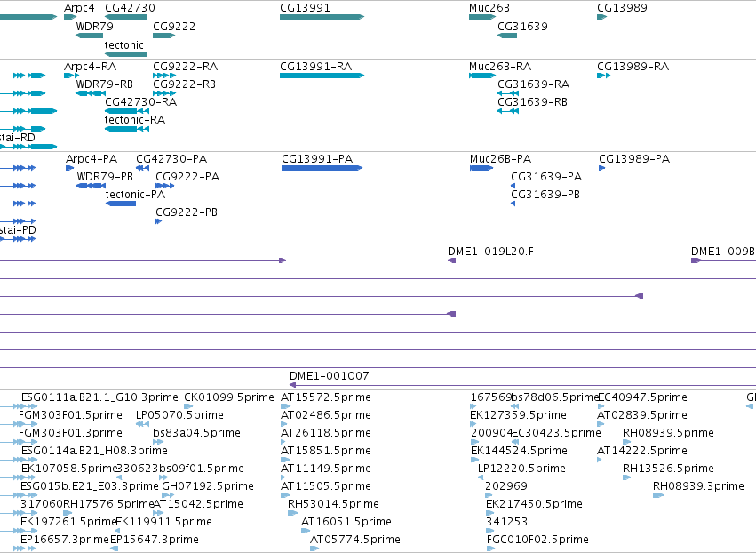Click the AT16051.5prime EST label

point(346,522)
